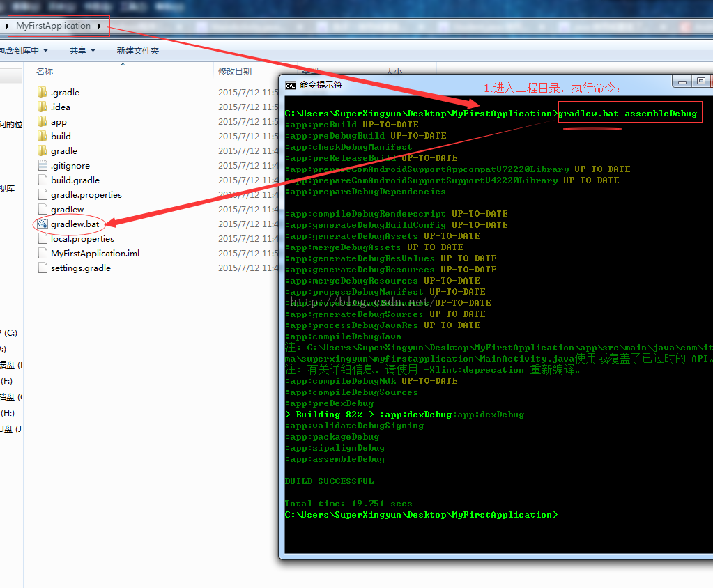The image size is (713, 588).
Task: Click the 新建文件夹 button
Action: (x=138, y=50)
